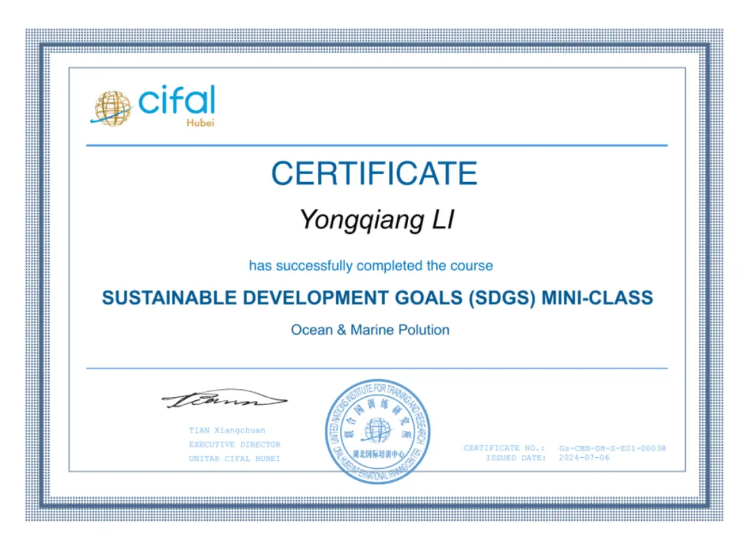Click the blue 'cifal' wordmark text
Image resolution: width=756 pixels, height=541 pixels.
coord(176,101)
